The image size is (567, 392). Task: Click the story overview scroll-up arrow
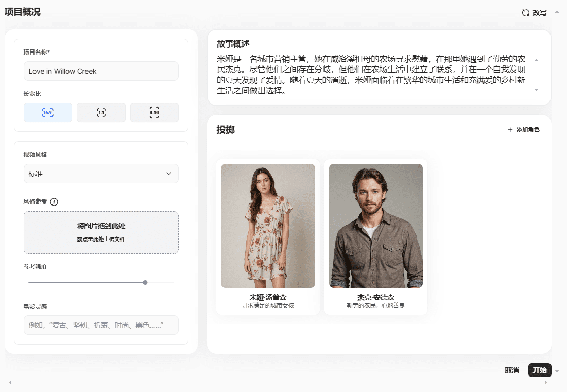coord(536,60)
